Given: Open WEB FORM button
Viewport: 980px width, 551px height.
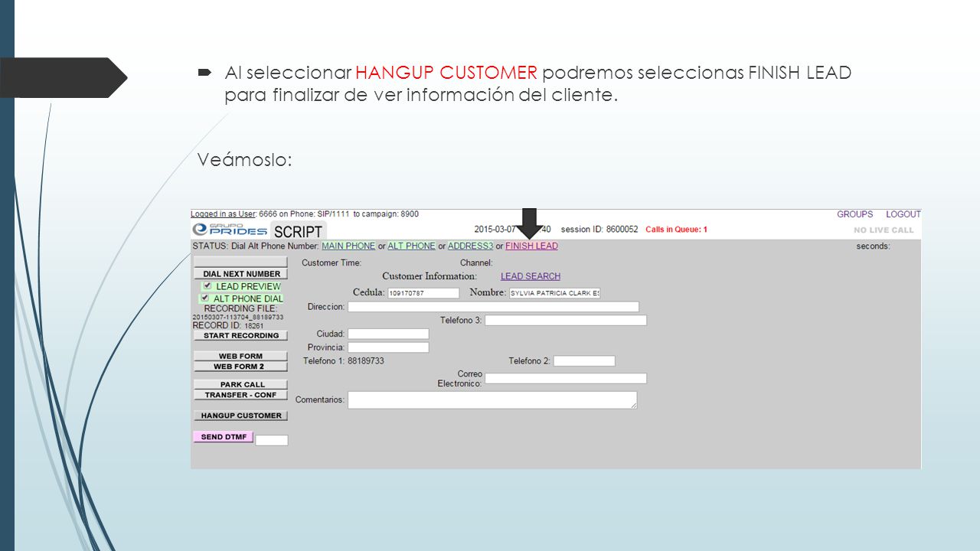Looking at the screenshot, I should click(x=240, y=356).
